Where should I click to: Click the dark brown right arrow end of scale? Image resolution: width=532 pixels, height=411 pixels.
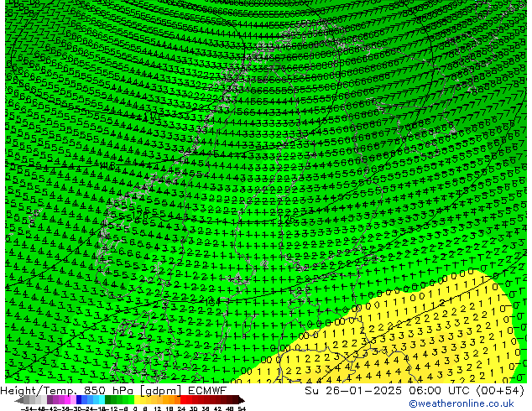click(242, 401)
